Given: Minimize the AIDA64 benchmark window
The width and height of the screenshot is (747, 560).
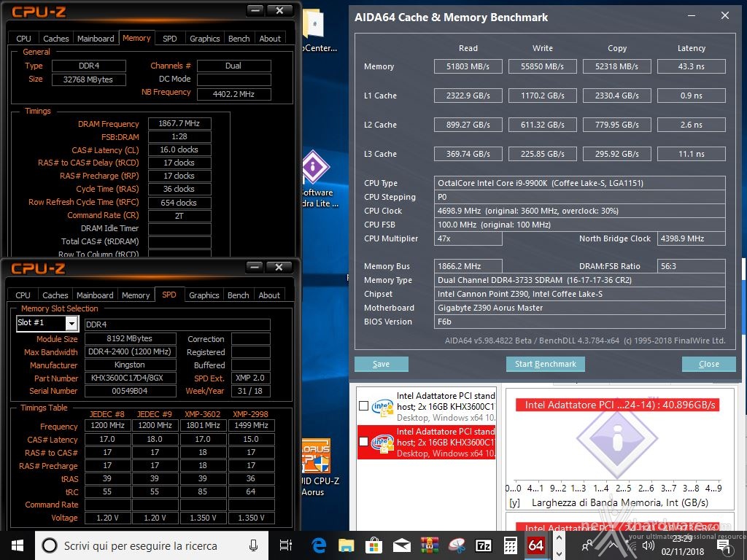Looking at the screenshot, I should pyautogui.click(x=692, y=16).
